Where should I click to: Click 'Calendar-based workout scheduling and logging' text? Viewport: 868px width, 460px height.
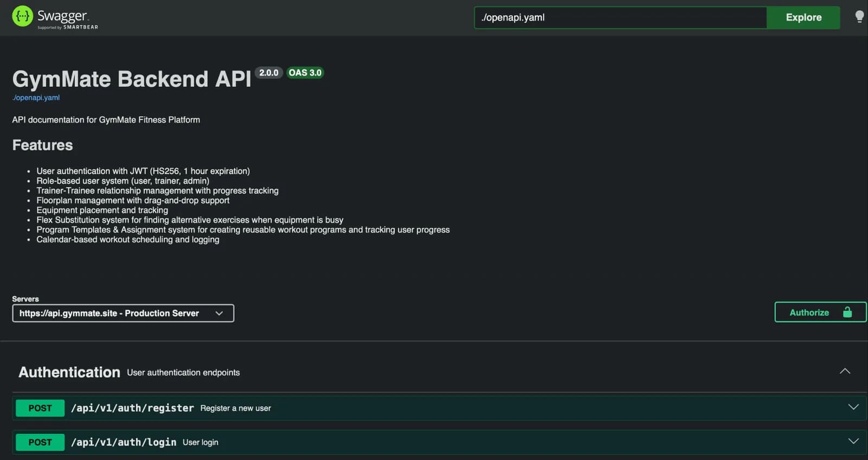pyautogui.click(x=128, y=239)
